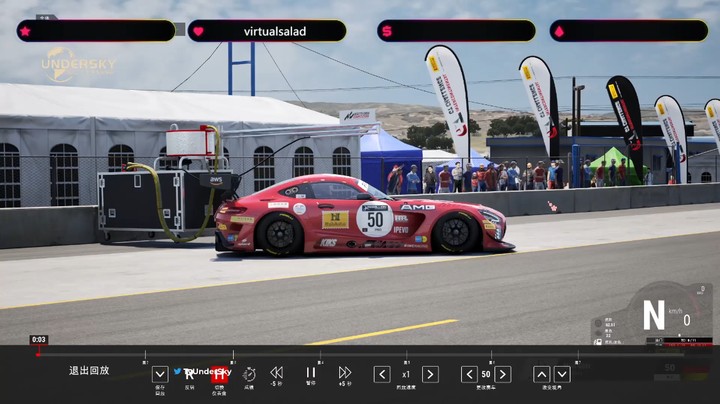Open the save replay down-arrow box
This screenshot has width=720, height=404.
(160, 375)
